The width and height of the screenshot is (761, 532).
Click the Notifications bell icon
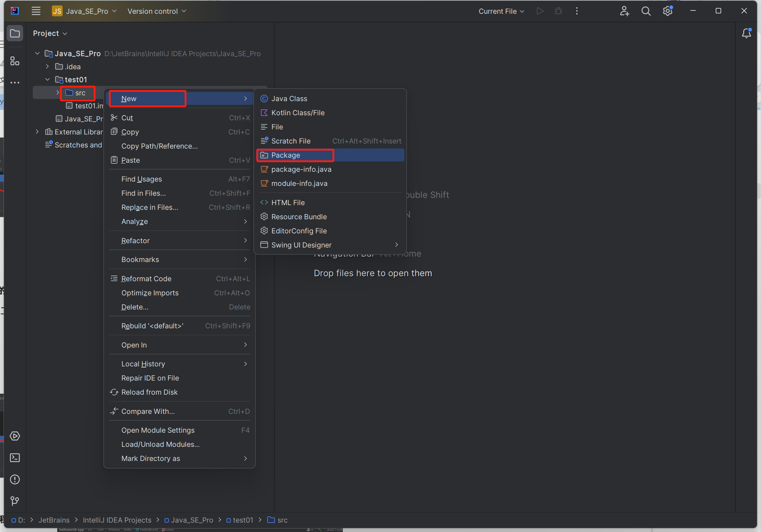pos(746,33)
